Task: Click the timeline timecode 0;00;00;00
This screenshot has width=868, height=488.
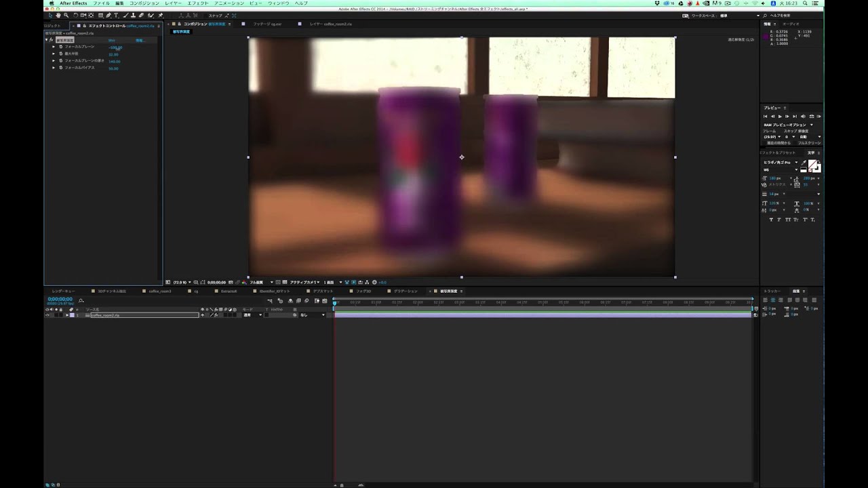Action: [60, 299]
